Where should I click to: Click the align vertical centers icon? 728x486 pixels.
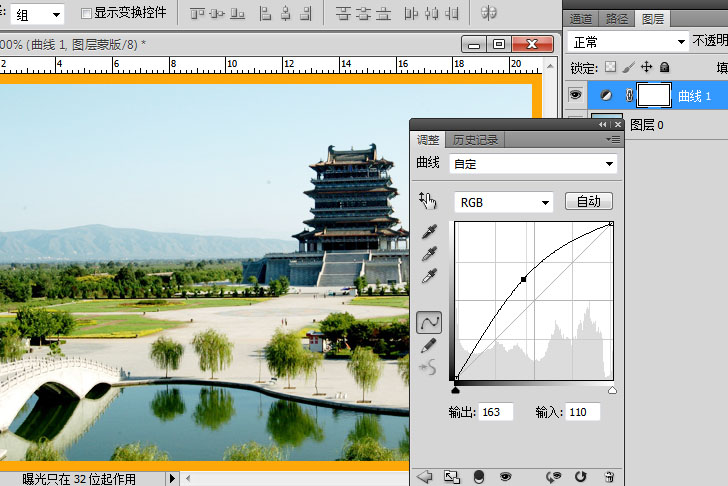[217, 13]
